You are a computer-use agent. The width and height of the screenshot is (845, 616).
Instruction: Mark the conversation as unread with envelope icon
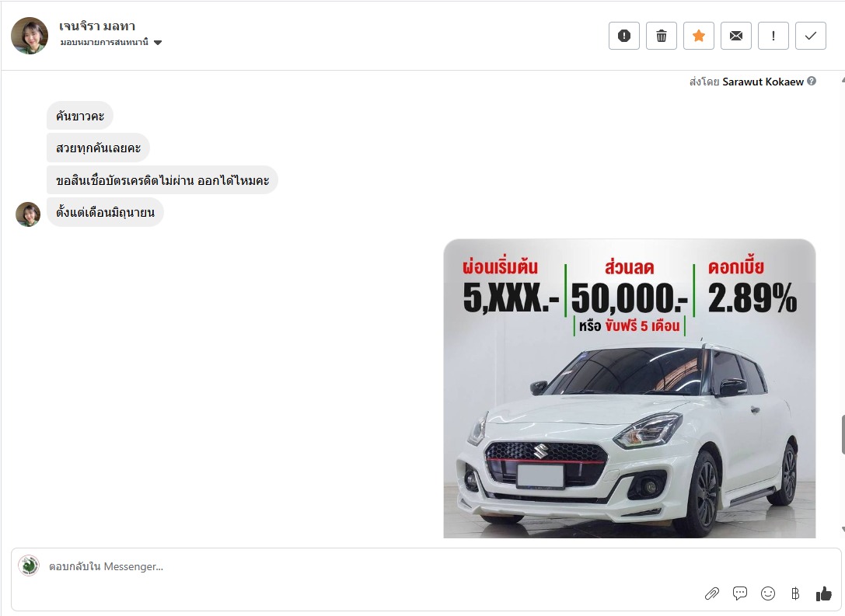click(735, 36)
